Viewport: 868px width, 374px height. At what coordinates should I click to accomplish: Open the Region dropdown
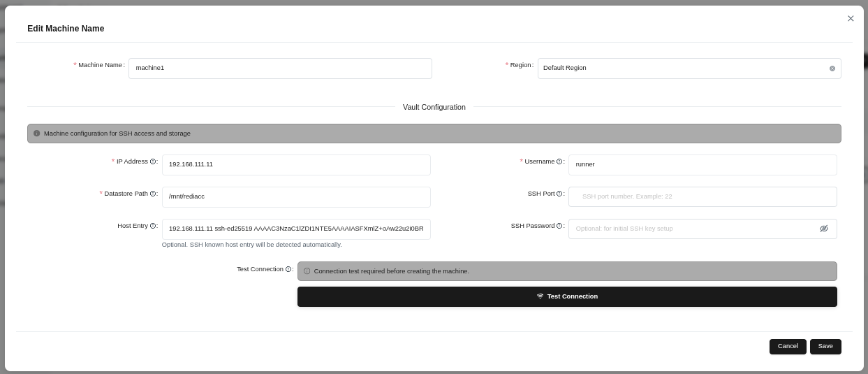pyautogui.click(x=681, y=69)
